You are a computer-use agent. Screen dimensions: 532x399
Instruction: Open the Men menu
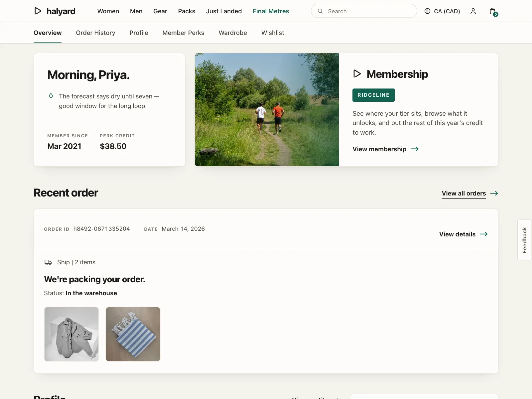click(136, 11)
